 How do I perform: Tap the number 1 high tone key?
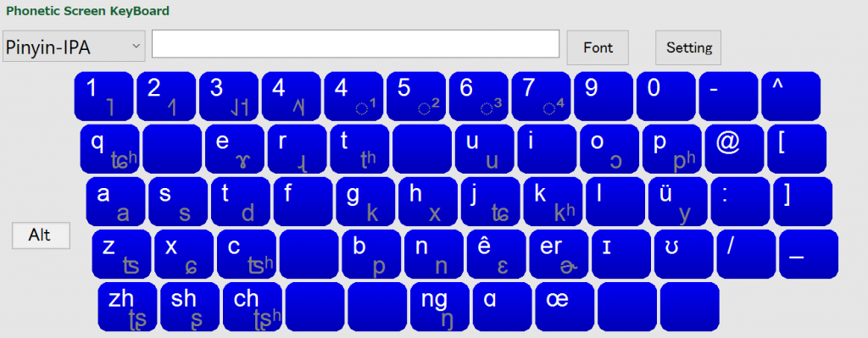pyautogui.click(x=103, y=97)
